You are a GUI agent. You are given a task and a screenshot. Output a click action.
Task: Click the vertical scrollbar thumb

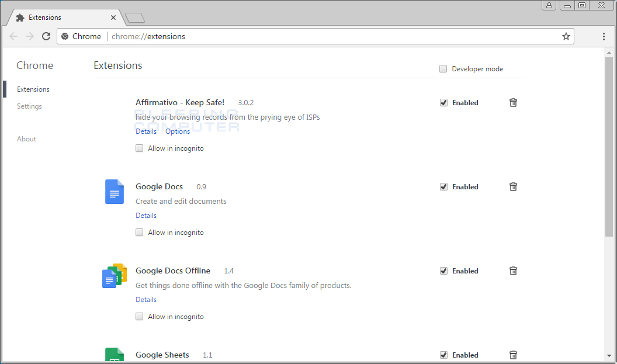pos(609,147)
